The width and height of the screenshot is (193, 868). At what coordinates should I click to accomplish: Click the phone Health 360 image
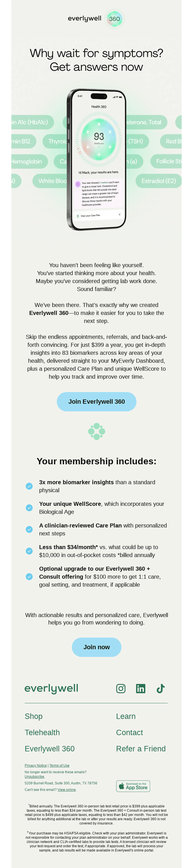[x=96, y=159]
